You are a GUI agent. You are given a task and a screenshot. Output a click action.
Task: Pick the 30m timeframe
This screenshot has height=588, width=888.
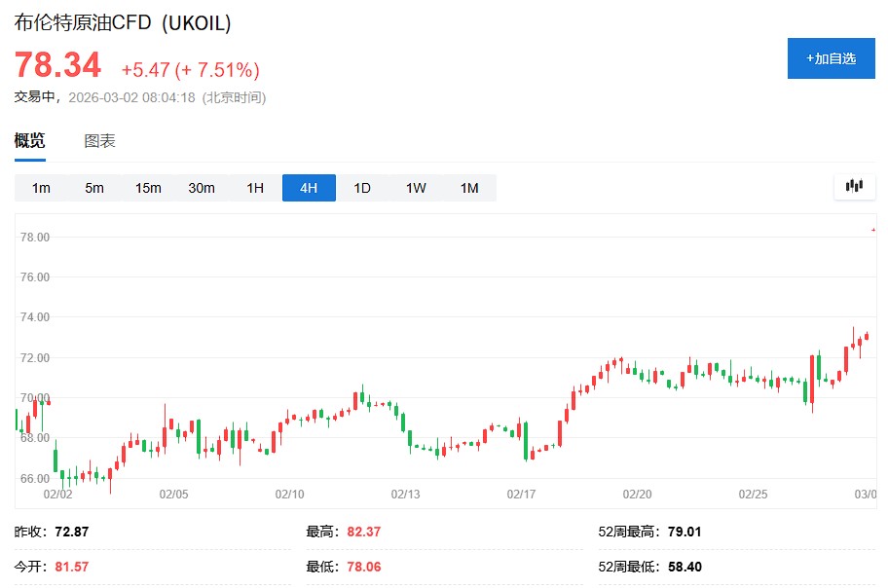(x=202, y=188)
